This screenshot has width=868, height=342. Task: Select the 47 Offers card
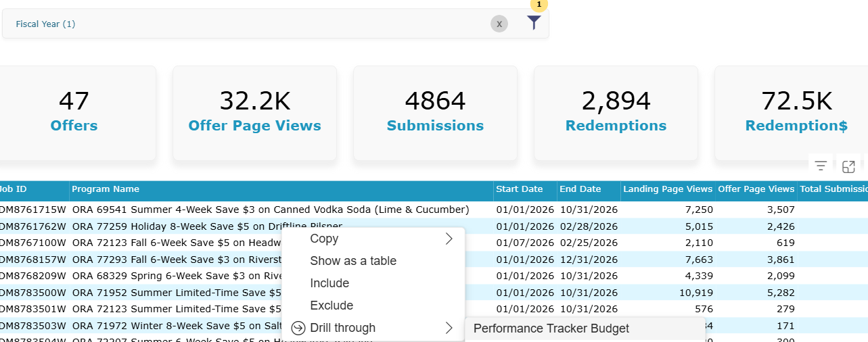pyautogui.click(x=74, y=113)
